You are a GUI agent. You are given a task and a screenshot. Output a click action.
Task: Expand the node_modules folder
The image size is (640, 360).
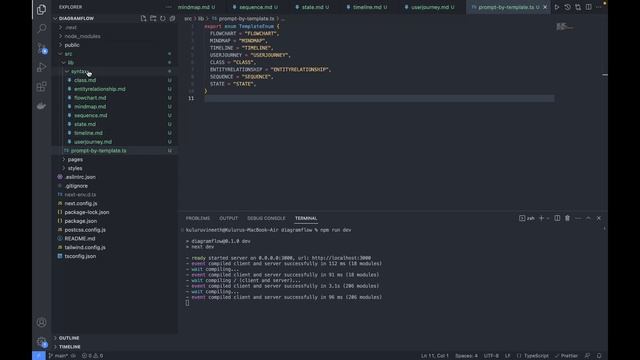82,36
